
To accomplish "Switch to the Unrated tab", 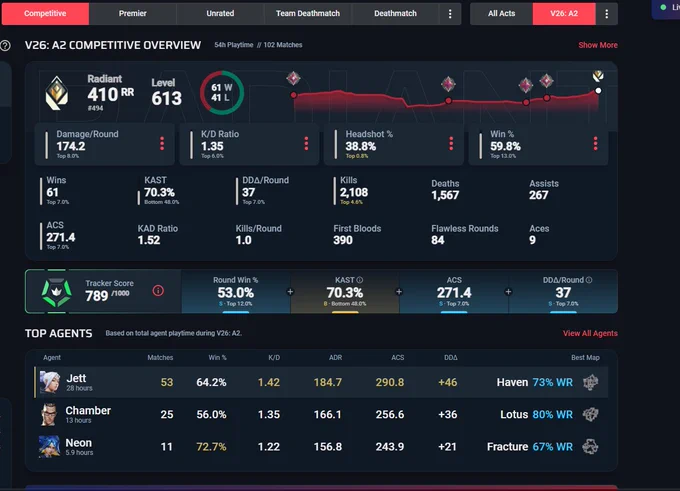I will click(x=220, y=13).
